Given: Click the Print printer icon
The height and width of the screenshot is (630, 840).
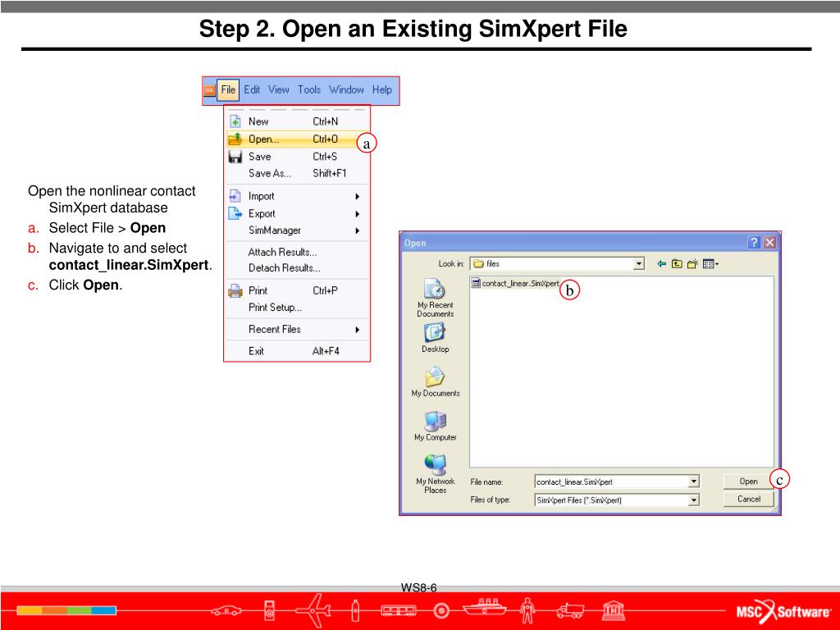Looking at the screenshot, I should (235, 291).
